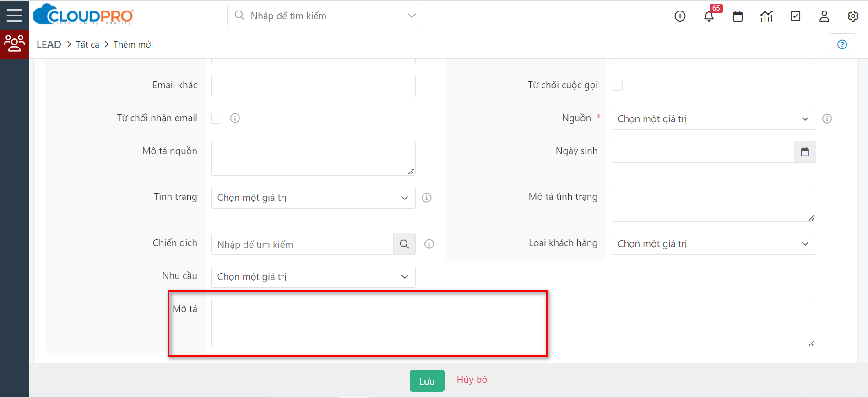Click Thêm mới in the breadcrumb

coord(133,44)
